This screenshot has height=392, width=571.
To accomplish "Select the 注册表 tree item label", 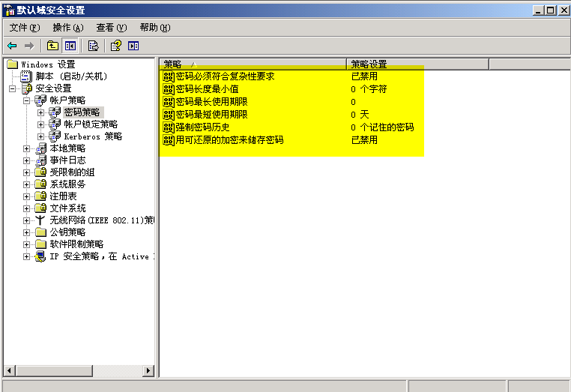I will pyautogui.click(x=64, y=196).
